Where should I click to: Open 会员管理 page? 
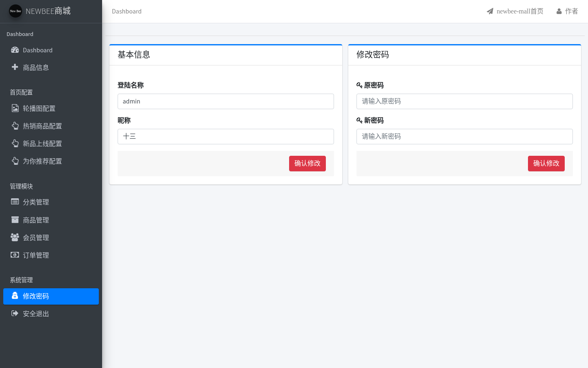click(x=51, y=238)
